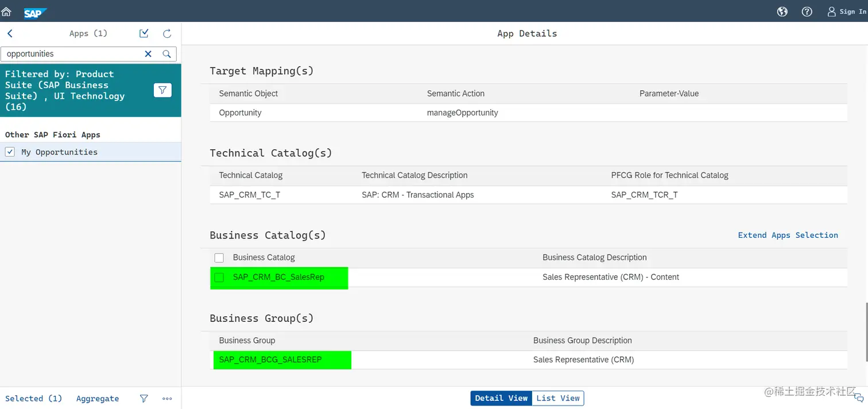This screenshot has height=409, width=868.
Task: Check the SAP_CRM_BC_SalesRep row checkbox
Action: coord(219,277)
